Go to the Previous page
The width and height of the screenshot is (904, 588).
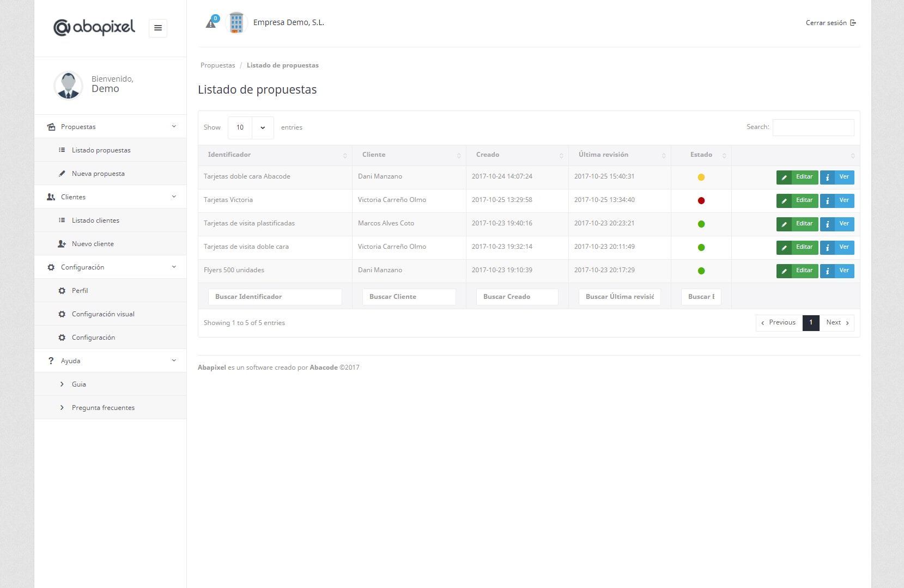tap(779, 323)
